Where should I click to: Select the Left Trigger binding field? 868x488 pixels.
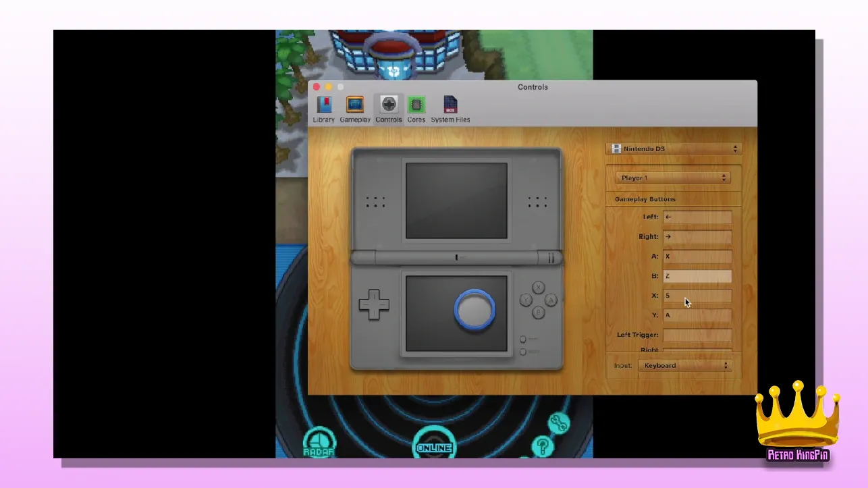pyautogui.click(x=697, y=335)
